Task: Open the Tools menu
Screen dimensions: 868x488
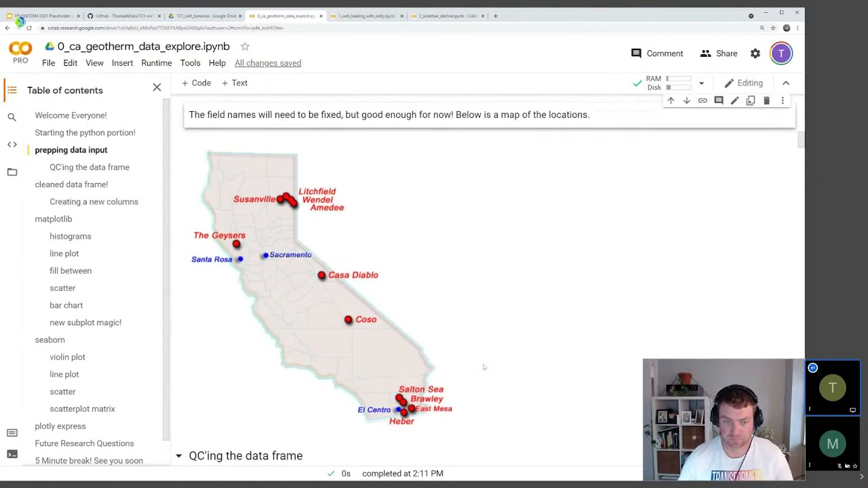Action: click(x=190, y=63)
